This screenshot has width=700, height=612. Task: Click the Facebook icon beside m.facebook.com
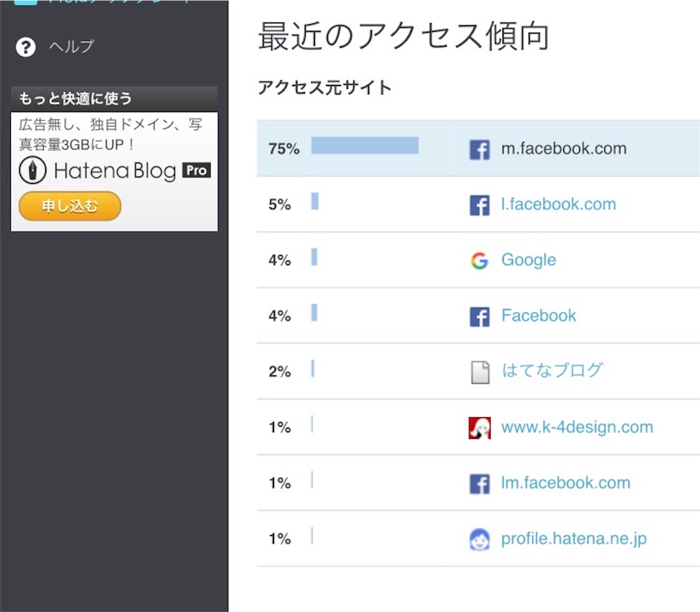click(x=479, y=149)
